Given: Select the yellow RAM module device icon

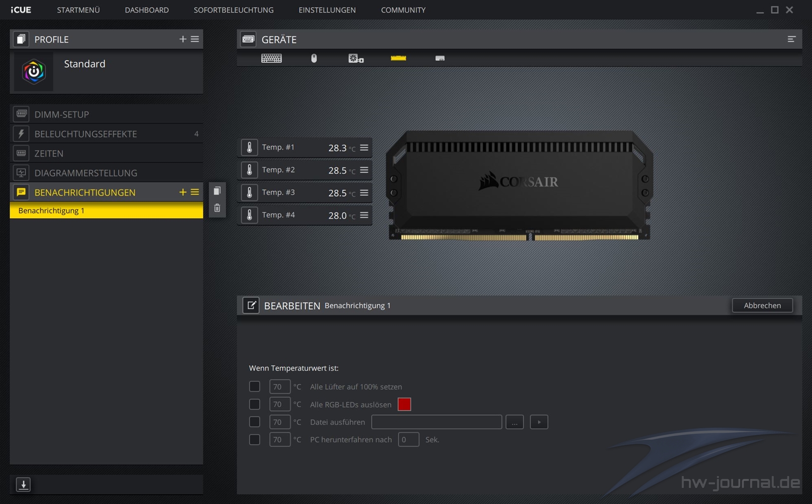Looking at the screenshot, I should [398, 58].
